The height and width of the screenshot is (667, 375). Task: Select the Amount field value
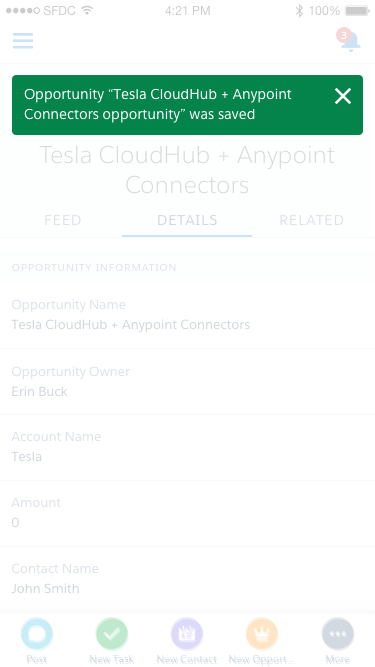click(15, 523)
